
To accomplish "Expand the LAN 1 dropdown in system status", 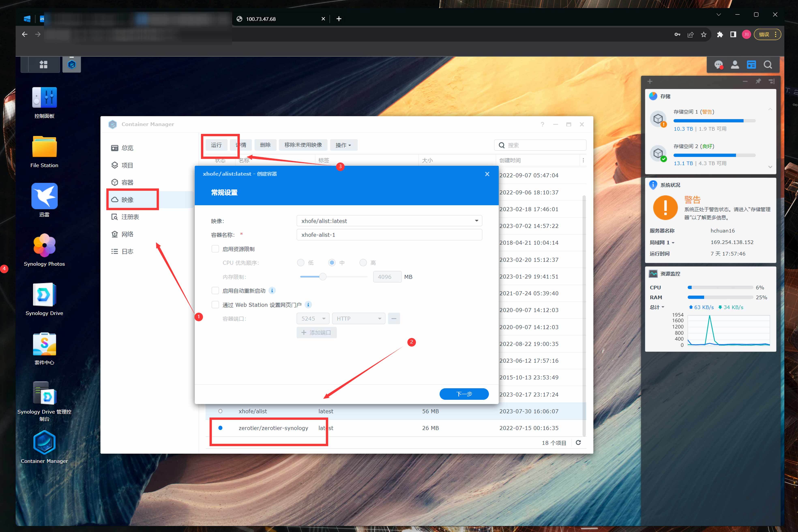I will click(673, 243).
